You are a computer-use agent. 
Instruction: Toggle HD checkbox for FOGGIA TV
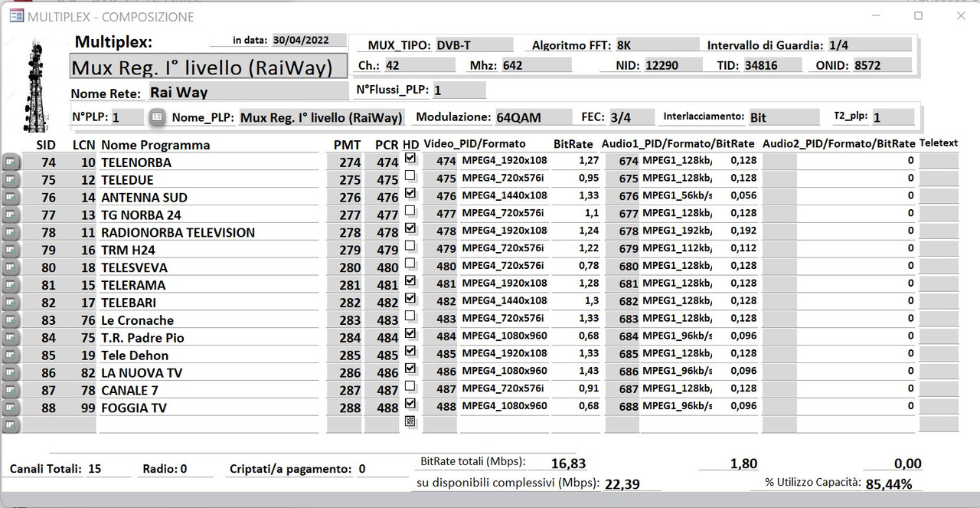click(x=410, y=403)
